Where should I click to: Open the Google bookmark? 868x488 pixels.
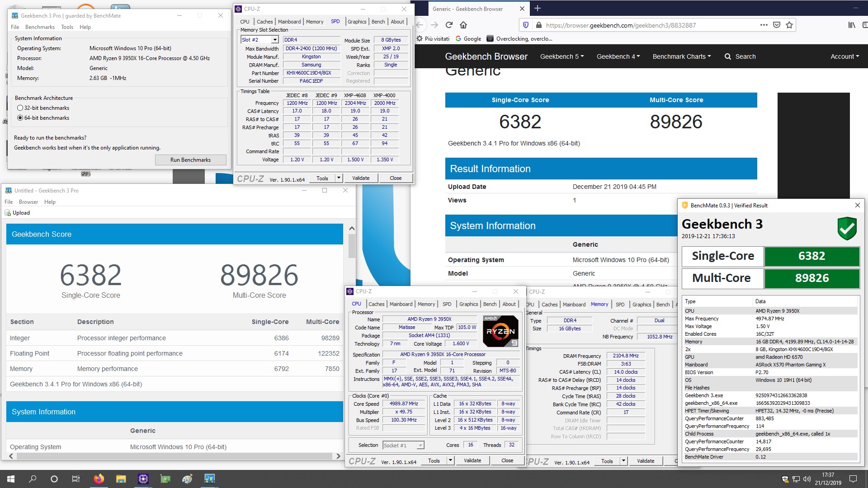[468, 39]
